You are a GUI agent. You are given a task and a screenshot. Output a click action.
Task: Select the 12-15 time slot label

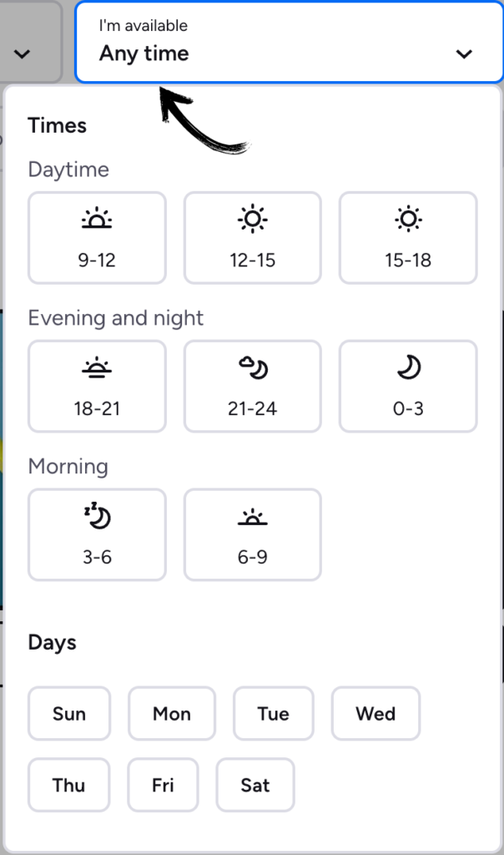click(x=252, y=260)
